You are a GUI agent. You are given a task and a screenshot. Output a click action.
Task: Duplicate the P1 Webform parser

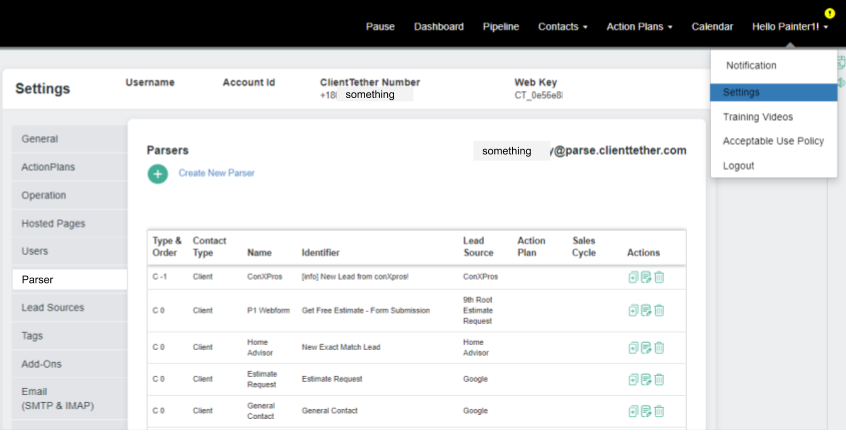[x=633, y=311]
